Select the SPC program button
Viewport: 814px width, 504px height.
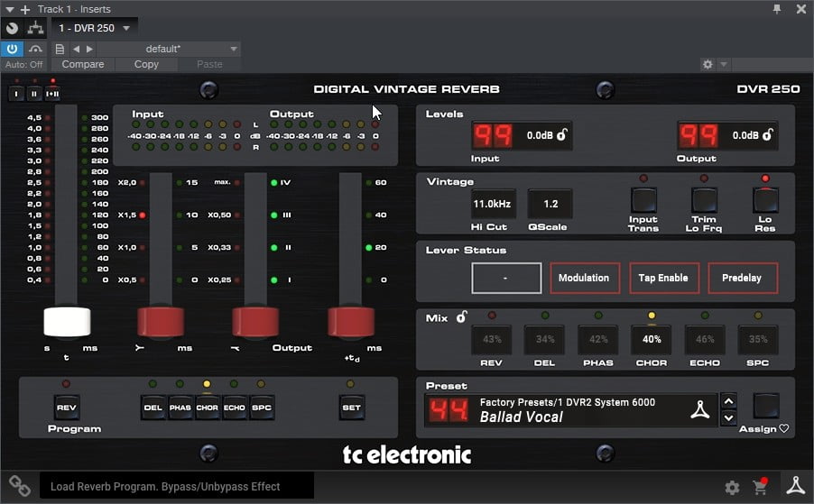(262, 408)
